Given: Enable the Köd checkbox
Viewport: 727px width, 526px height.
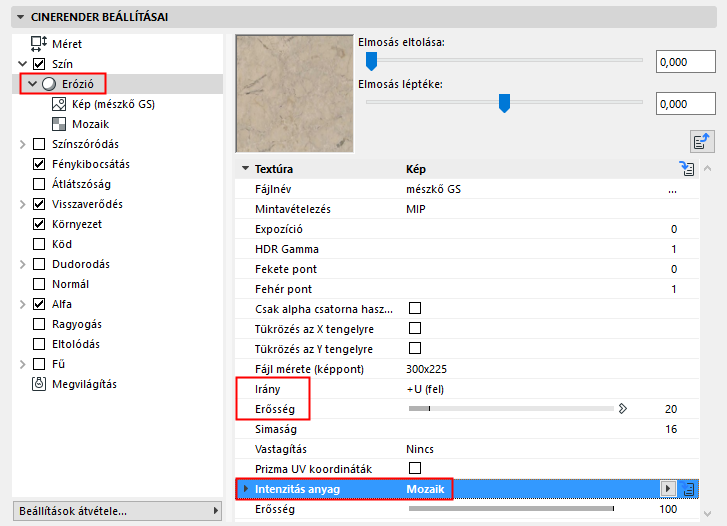Looking at the screenshot, I should tap(39, 244).
